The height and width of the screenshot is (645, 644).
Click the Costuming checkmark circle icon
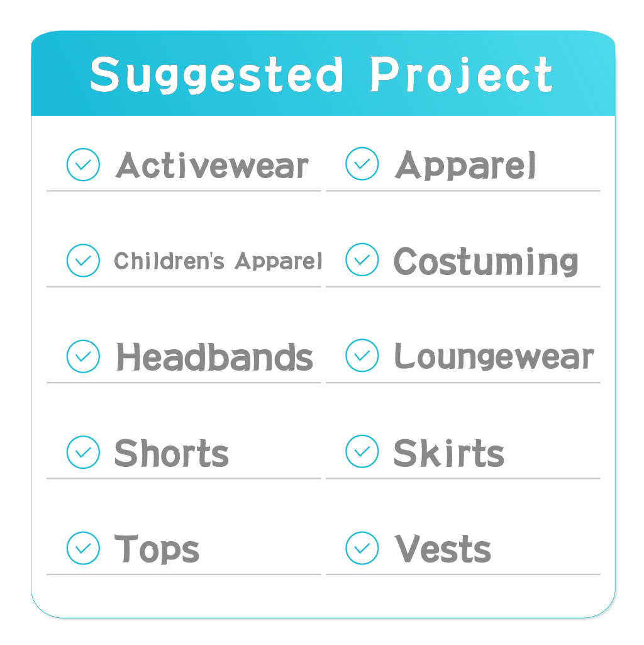click(x=362, y=261)
